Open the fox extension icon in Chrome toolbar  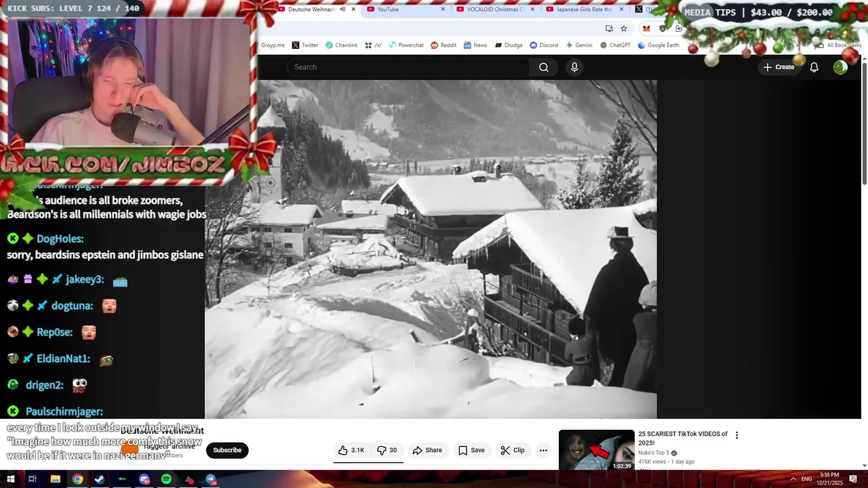tap(646, 28)
